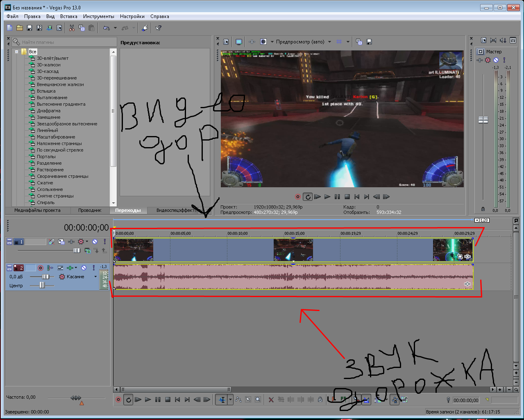This screenshot has height=420, width=524.
Task: Mute audio track 2
Action: [x=84, y=268]
